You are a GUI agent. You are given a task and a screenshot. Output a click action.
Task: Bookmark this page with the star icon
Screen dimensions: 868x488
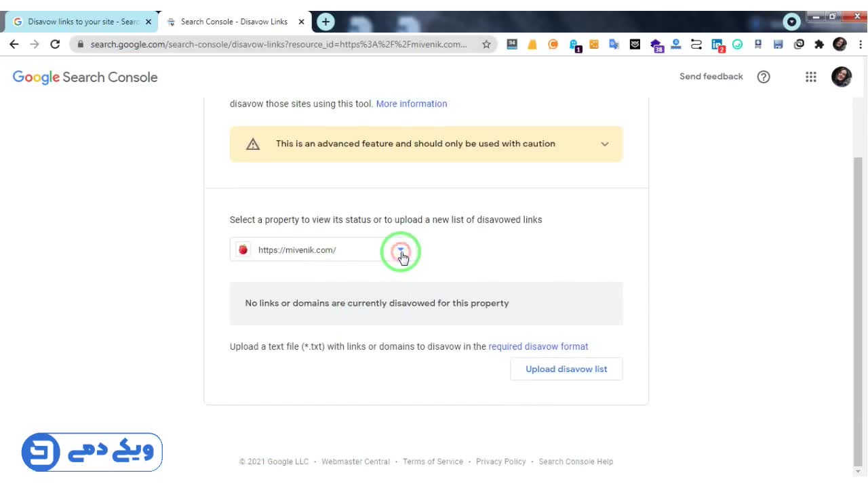[486, 44]
